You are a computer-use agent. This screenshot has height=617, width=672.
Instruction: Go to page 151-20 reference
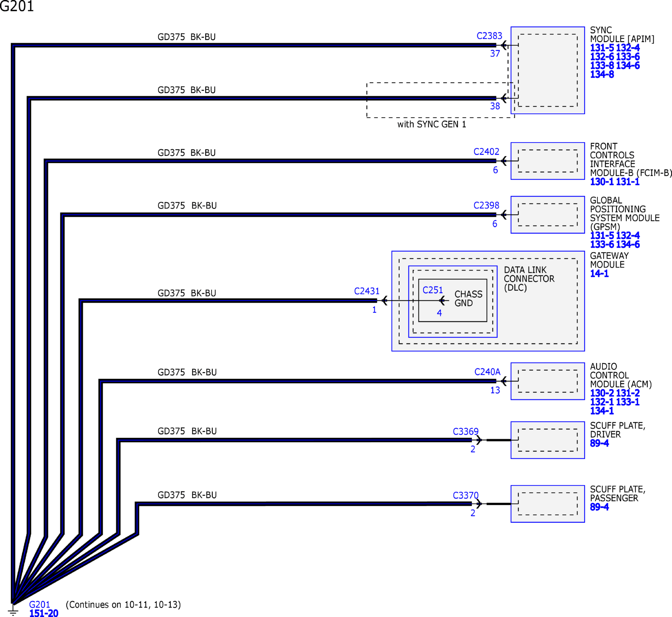point(44,613)
